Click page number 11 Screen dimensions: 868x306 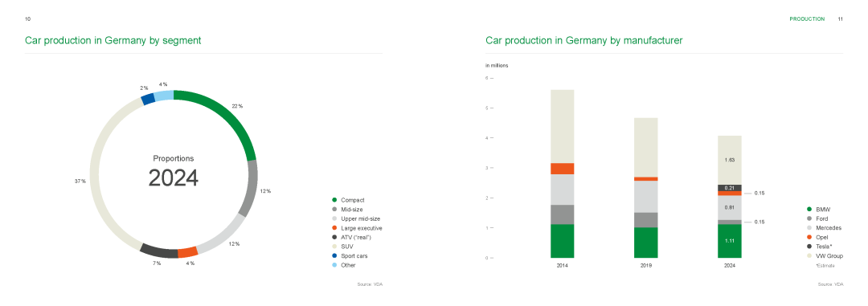pyautogui.click(x=841, y=18)
